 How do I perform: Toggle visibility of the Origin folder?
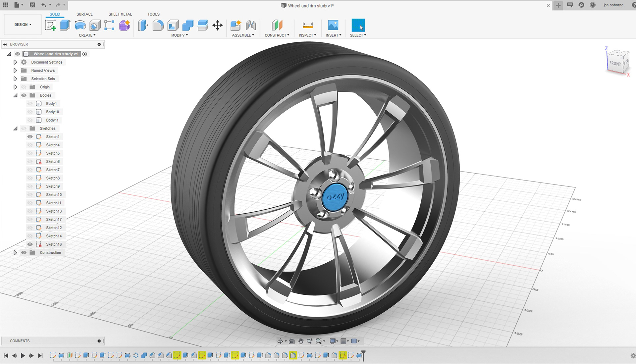[x=24, y=87]
